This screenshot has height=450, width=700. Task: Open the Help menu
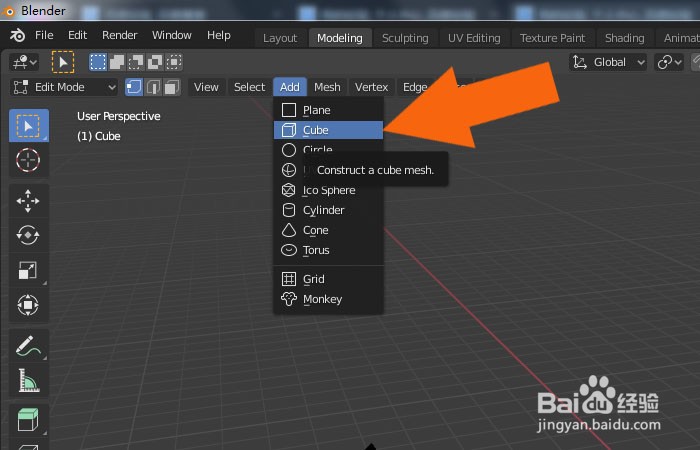[x=219, y=35]
